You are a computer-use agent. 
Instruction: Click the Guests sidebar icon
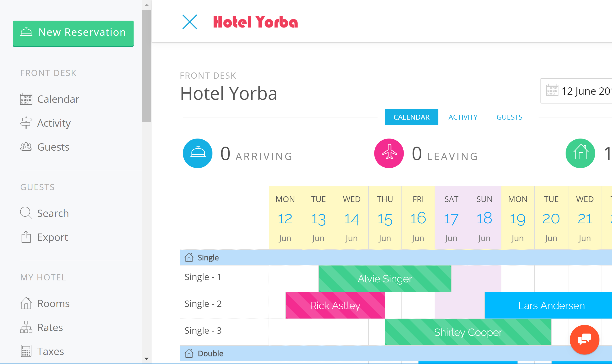(x=26, y=146)
